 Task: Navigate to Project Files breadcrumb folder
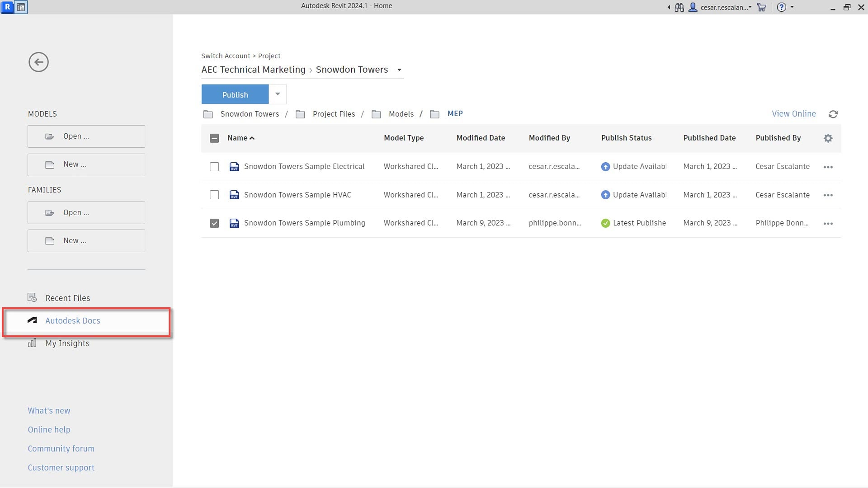[334, 114]
